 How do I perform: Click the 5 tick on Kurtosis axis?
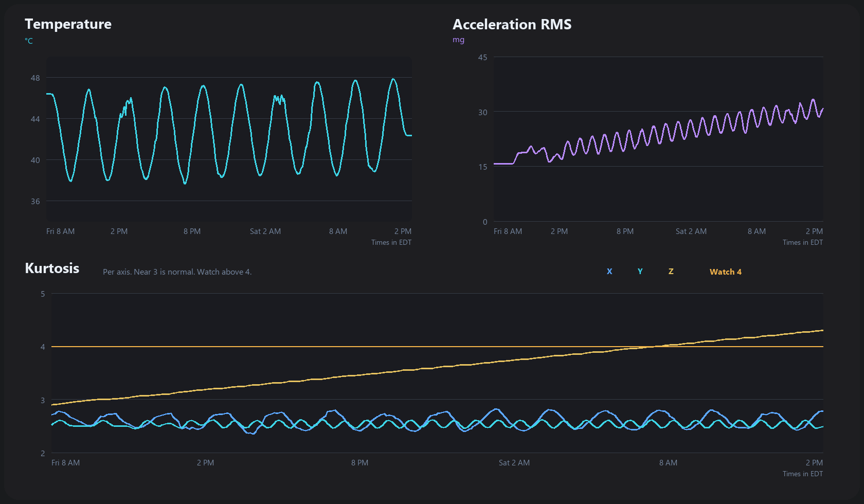[43, 294]
